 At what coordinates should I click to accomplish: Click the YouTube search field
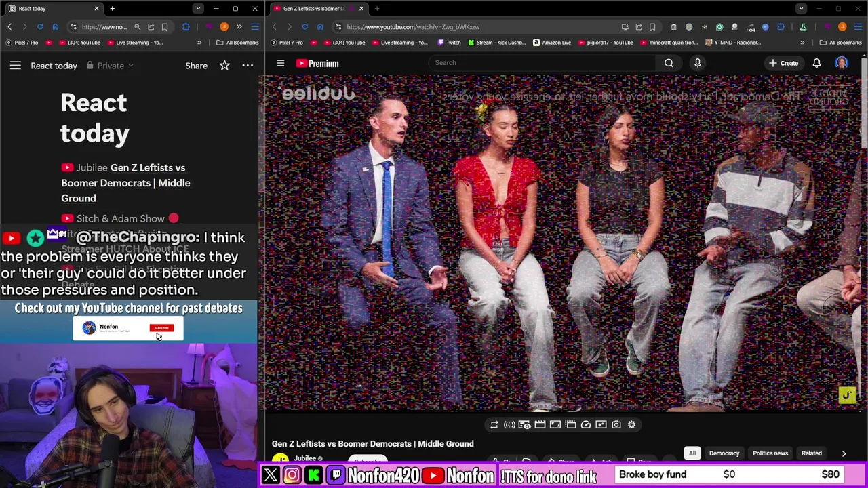[x=542, y=63]
